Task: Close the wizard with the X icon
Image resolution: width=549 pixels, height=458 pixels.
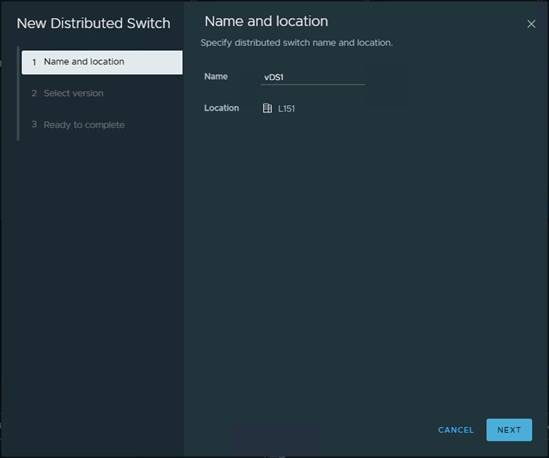Action: pos(531,24)
